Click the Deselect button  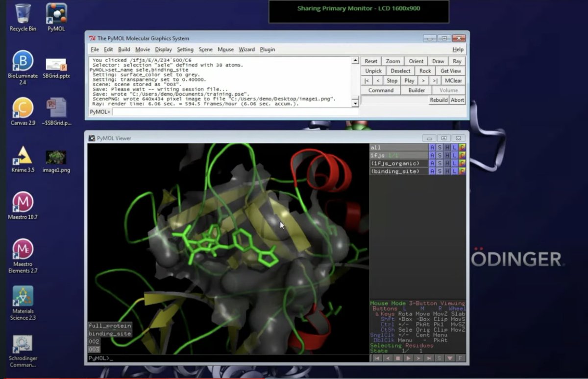pos(401,71)
